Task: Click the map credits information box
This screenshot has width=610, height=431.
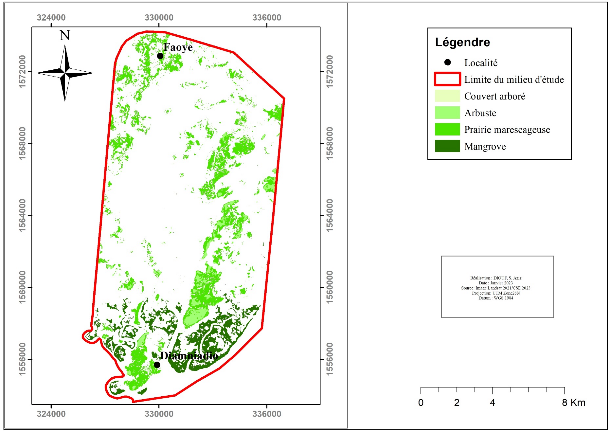Action: click(497, 287)
